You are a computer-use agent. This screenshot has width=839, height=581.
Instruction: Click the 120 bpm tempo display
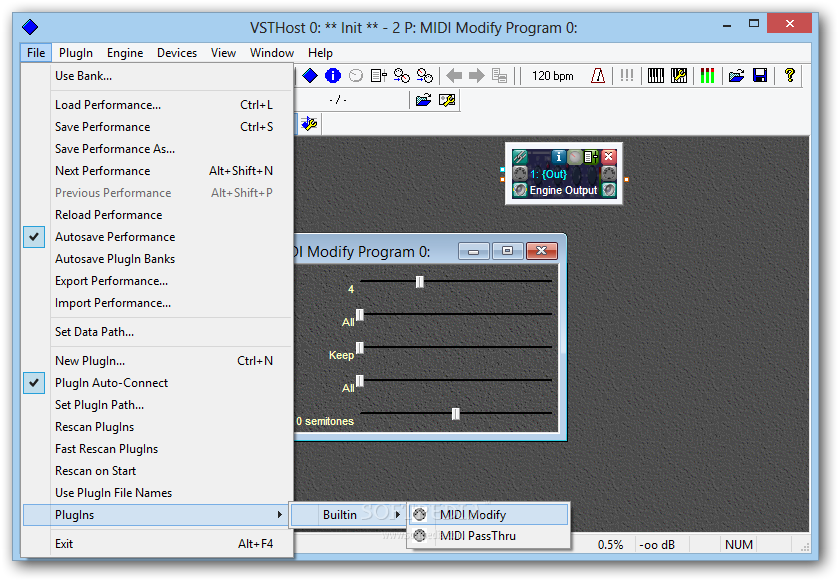coord(553,76)
